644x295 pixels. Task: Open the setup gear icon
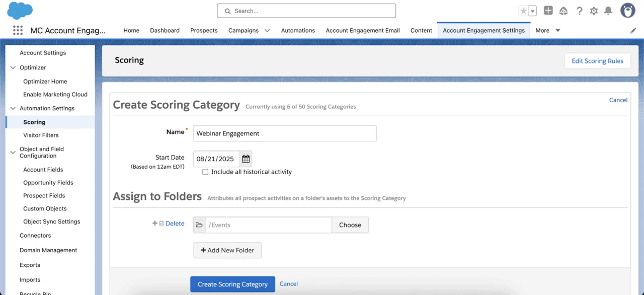[x=594, y=11]
